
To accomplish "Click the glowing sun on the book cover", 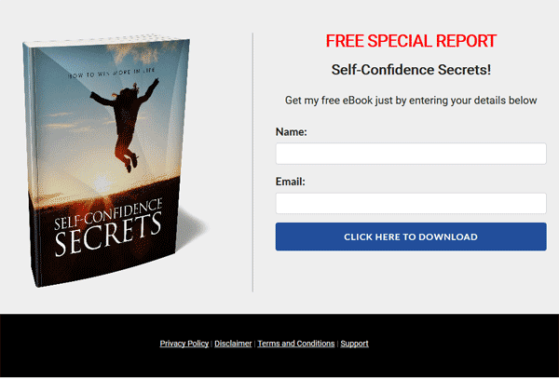I will click(x=102, y=183).
